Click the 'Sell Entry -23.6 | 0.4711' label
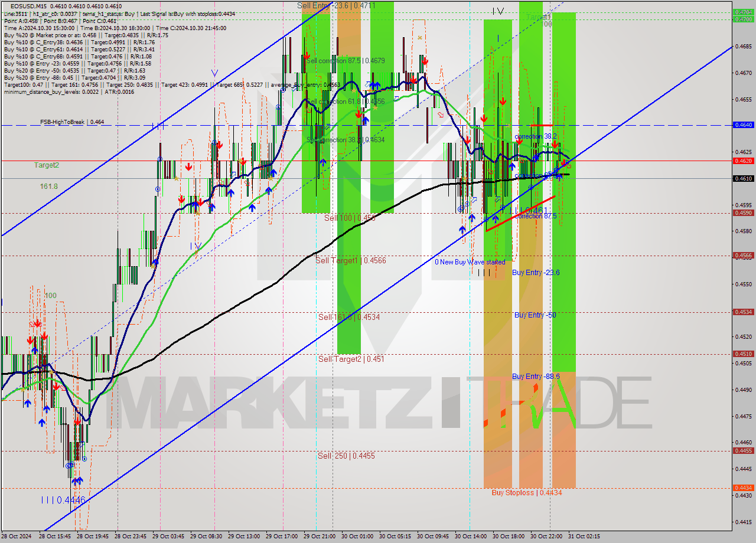756x543 pixels. click(x=337, y=5)
